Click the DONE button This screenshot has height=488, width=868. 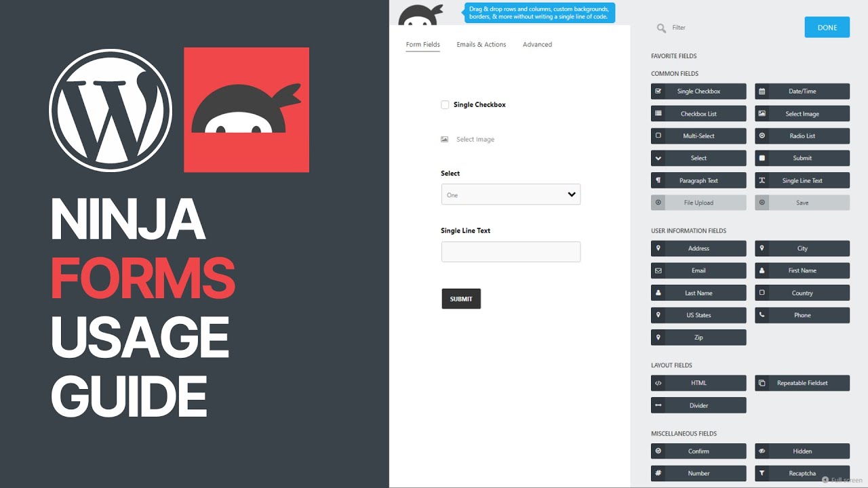pyautogui.click(x=827, y=28)
